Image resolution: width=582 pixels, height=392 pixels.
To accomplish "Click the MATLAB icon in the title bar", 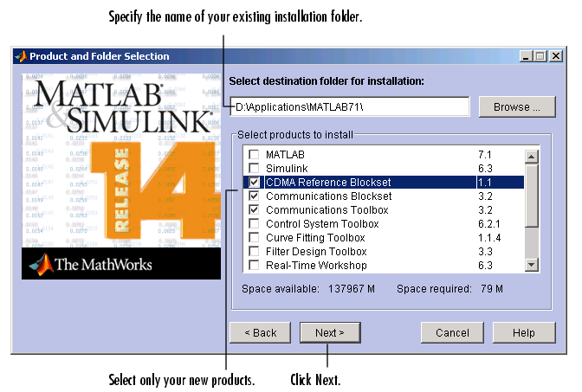I will pos(21,56).
